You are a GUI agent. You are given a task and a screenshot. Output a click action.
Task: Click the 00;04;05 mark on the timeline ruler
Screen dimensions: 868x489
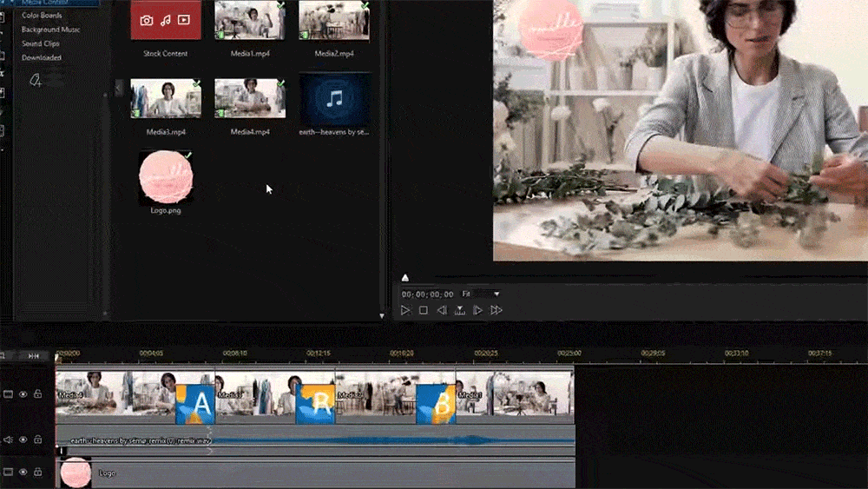(151, 354)
